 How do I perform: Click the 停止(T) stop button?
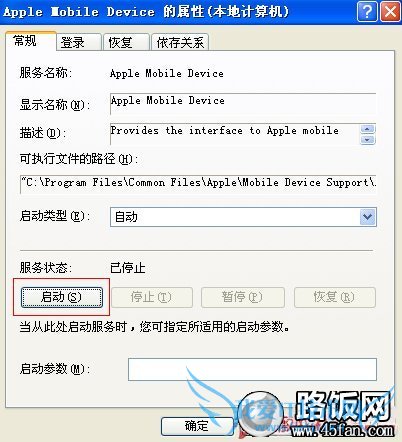(152, 297)
